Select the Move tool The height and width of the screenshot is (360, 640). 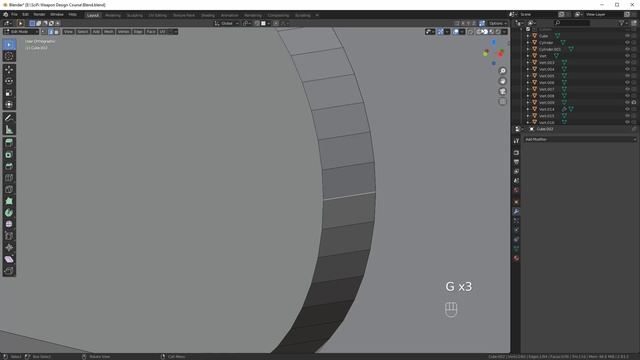click(x=9, y=70)
